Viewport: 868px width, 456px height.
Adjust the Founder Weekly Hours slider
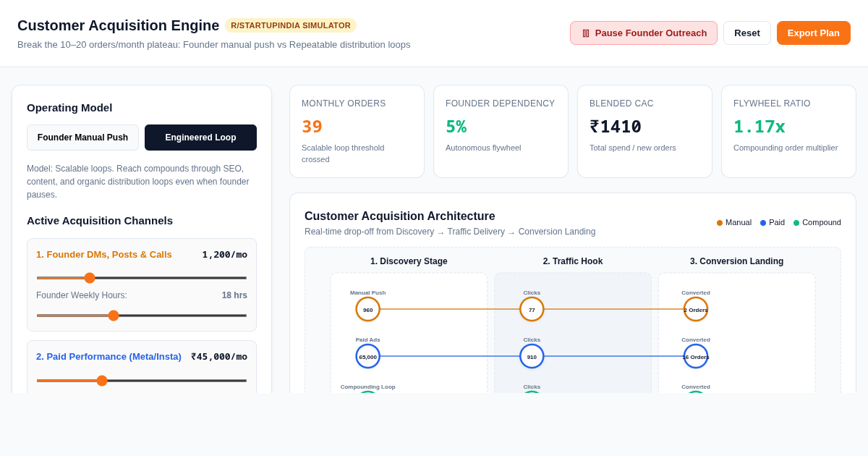point(142,316)
